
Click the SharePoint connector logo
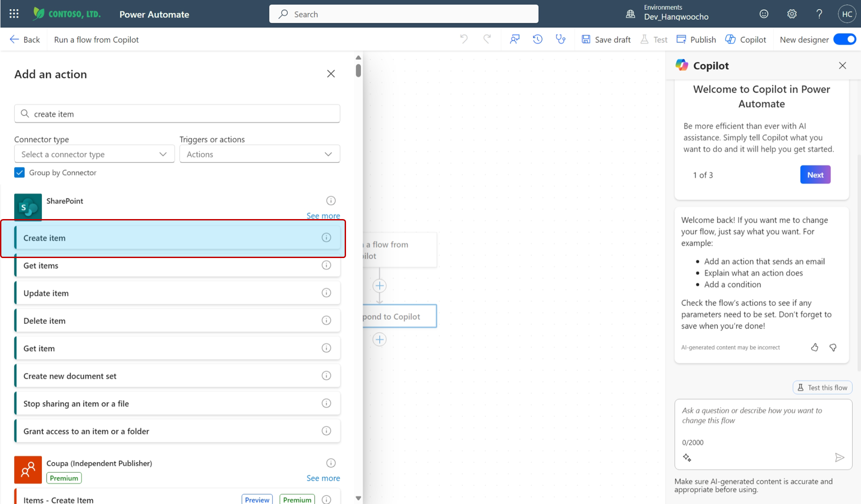pyautogui.click(x=28, y=207)
